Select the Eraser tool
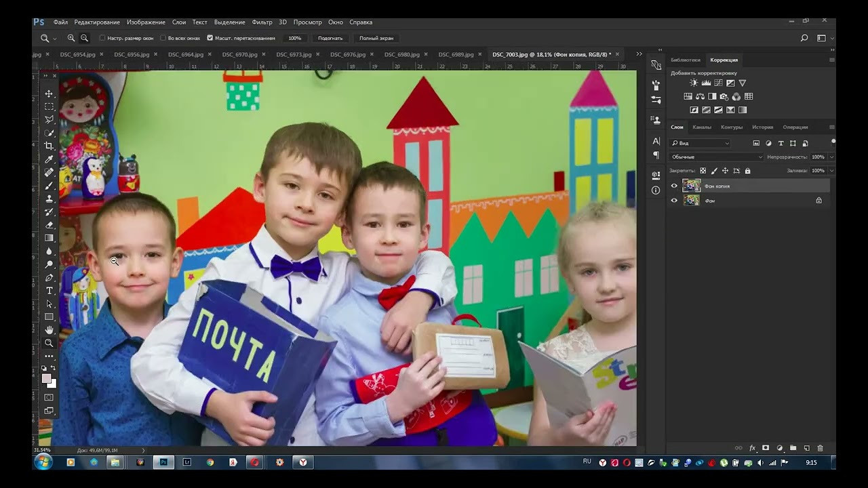 49,225
